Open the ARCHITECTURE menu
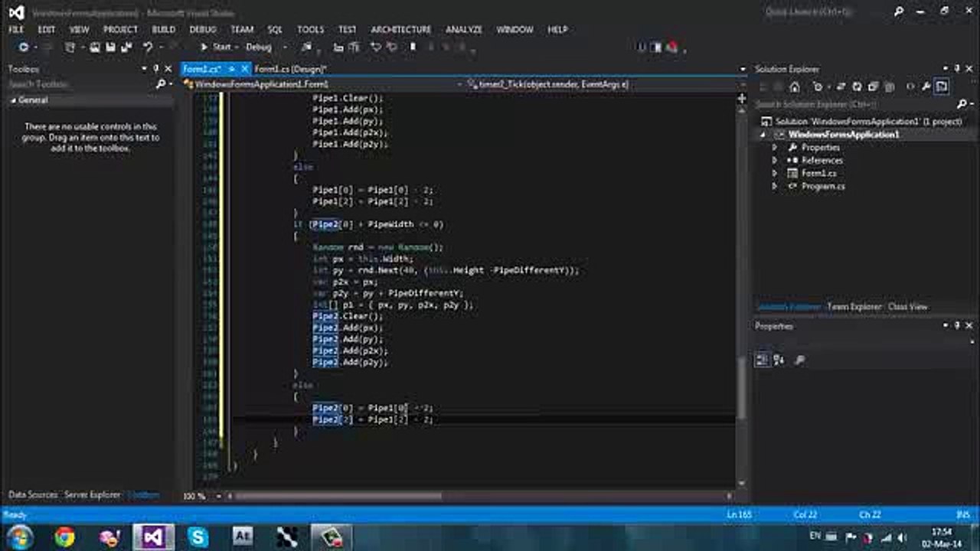This screenshot has width=980, height=551. 401,29
